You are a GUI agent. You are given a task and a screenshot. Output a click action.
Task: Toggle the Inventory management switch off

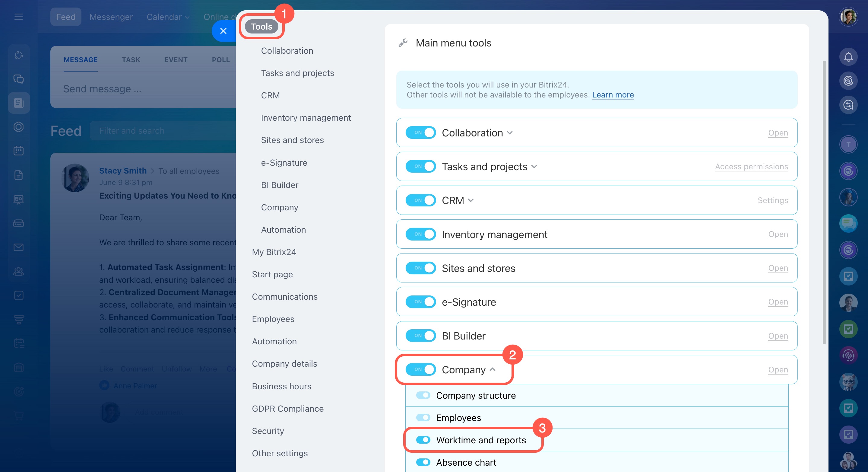point(420,234)
